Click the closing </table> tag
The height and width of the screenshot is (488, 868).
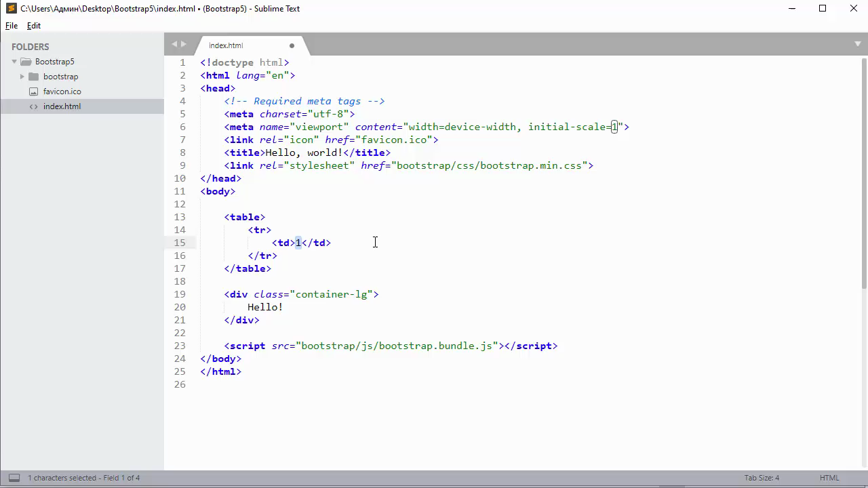pos(248,268)
